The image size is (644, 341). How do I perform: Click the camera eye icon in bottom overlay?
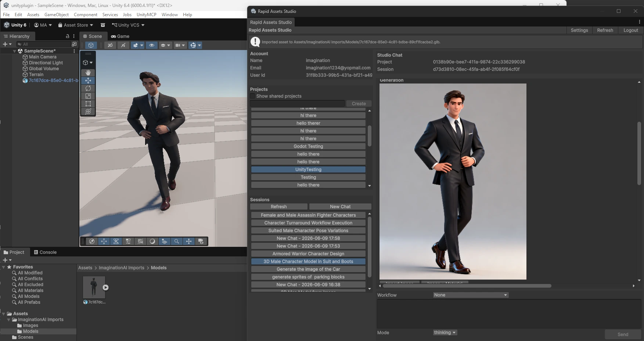(x=201, y=241)
